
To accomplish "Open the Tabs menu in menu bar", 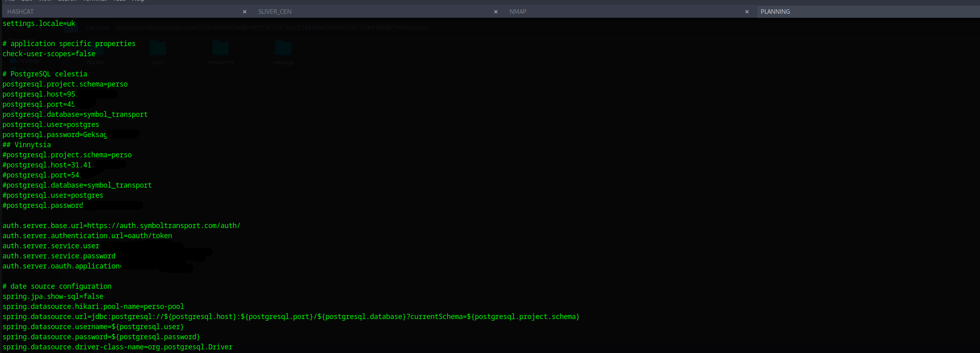I will click(120, 1).
